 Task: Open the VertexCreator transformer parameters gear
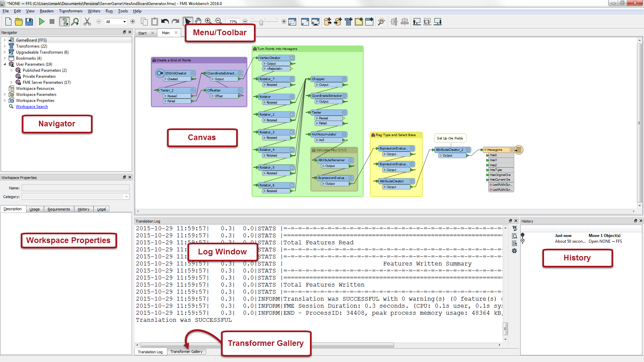pos(291,58)
